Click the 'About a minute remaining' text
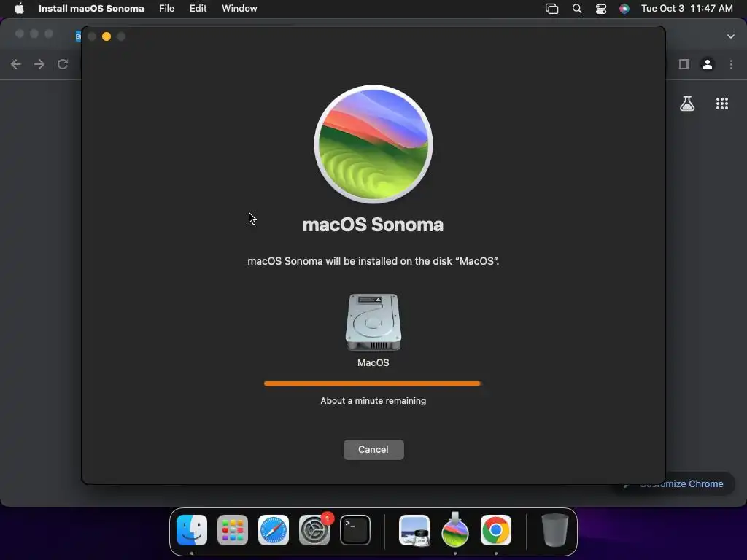The width and height of the screenshot is (747, 560). point(373,401)
